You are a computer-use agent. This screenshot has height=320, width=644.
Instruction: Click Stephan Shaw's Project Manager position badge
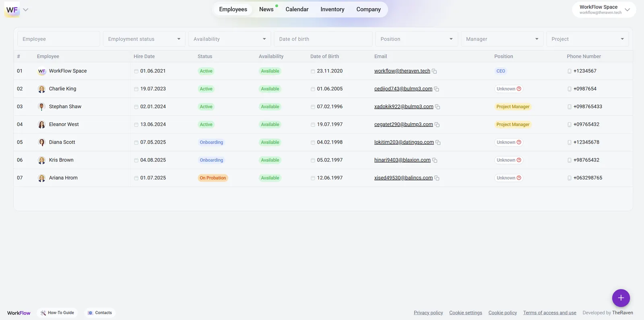513,107
